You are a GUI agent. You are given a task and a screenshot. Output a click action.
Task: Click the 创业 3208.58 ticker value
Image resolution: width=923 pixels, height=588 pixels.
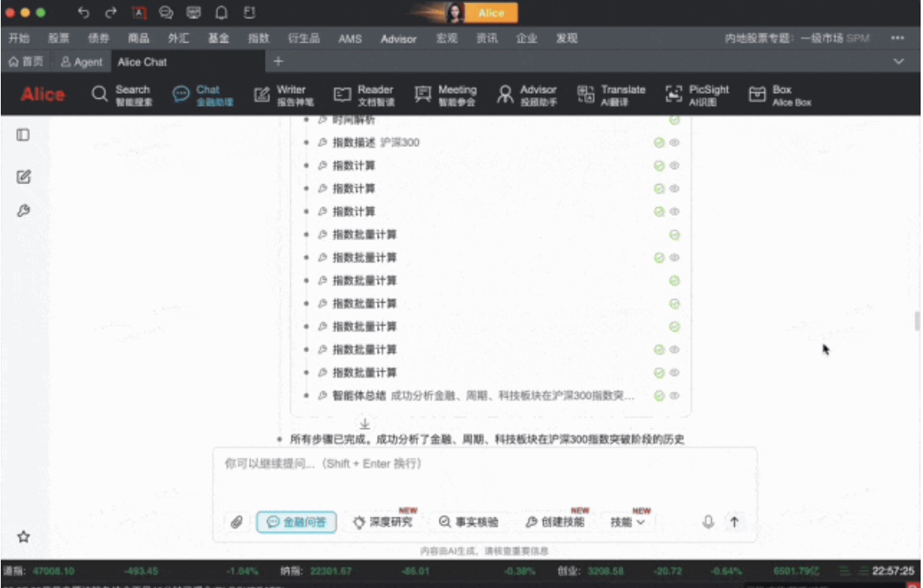click(x=605, y=571)
